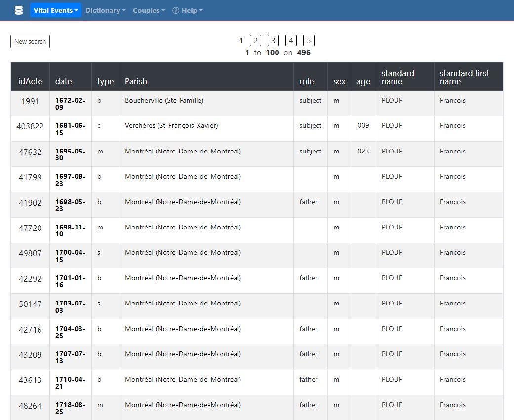Go to results page 5
This screenshot has width=514, height=420.
click(x=309, y=40)
